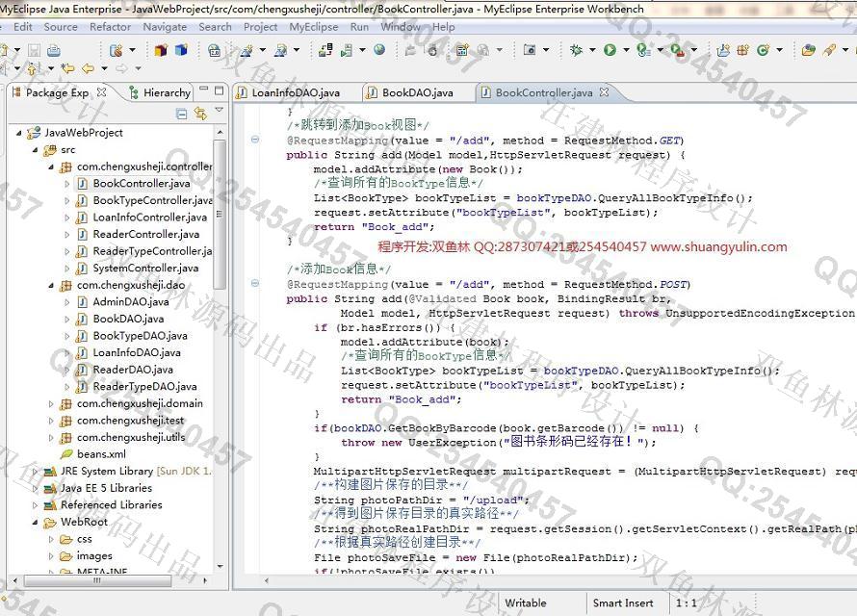Viewport: 857px width, 616px height.
Task: Click the 1 : 1 cursor position field
Action: (x=687, y=603)
